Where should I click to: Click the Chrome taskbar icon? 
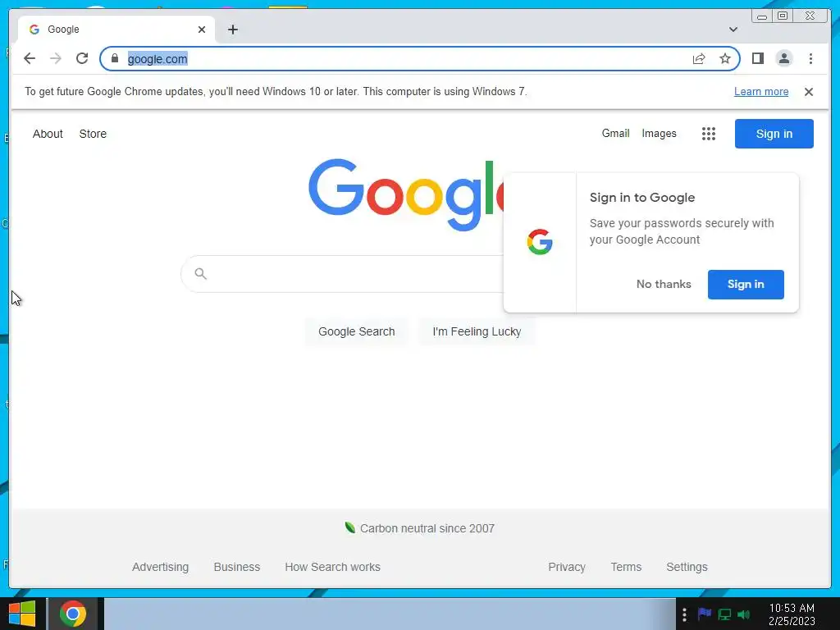tap(73, 614)
